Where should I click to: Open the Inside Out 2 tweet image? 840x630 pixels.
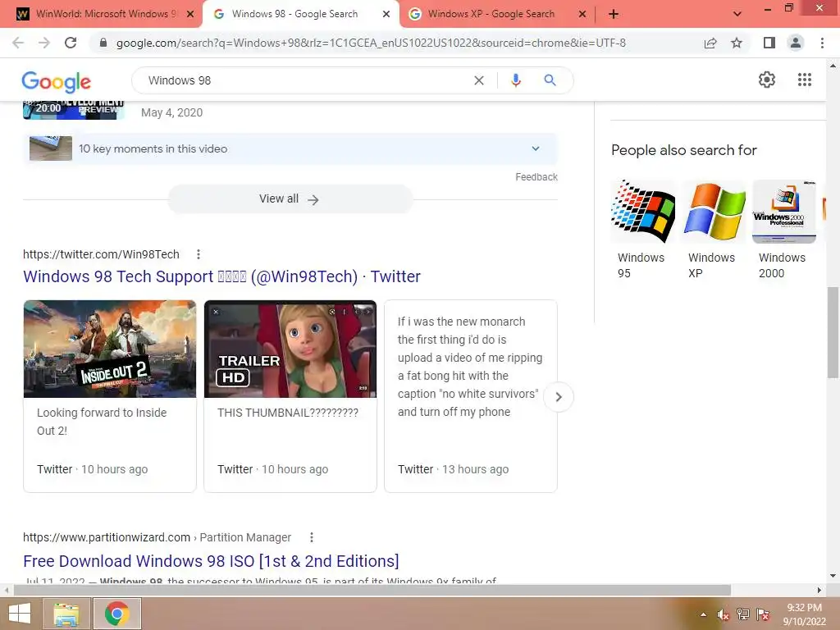110,349
